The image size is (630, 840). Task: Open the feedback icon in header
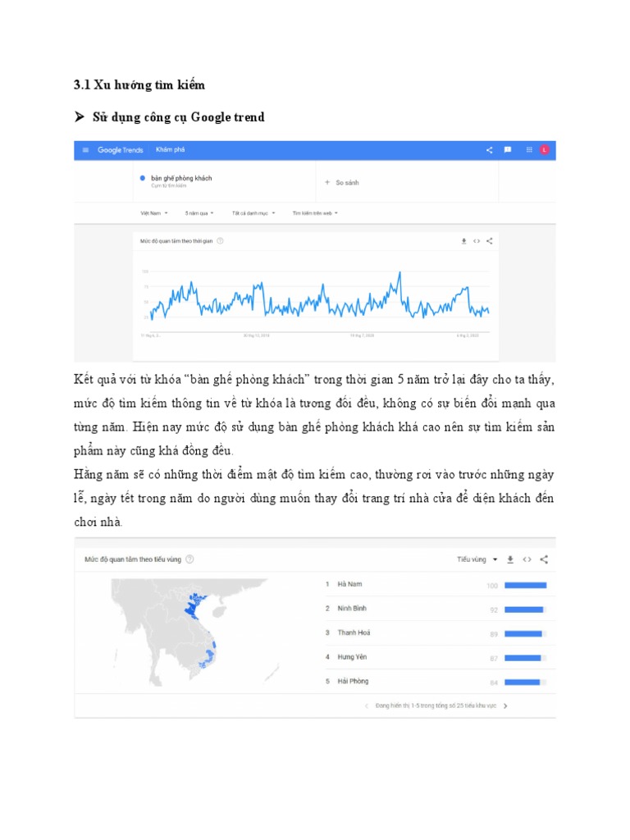click(508, 150)
